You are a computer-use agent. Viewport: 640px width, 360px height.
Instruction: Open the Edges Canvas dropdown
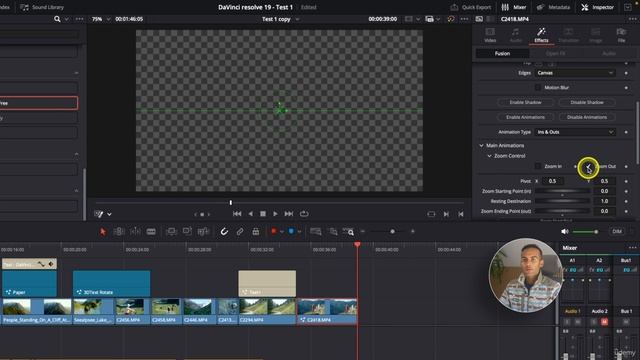pos(575,73)
